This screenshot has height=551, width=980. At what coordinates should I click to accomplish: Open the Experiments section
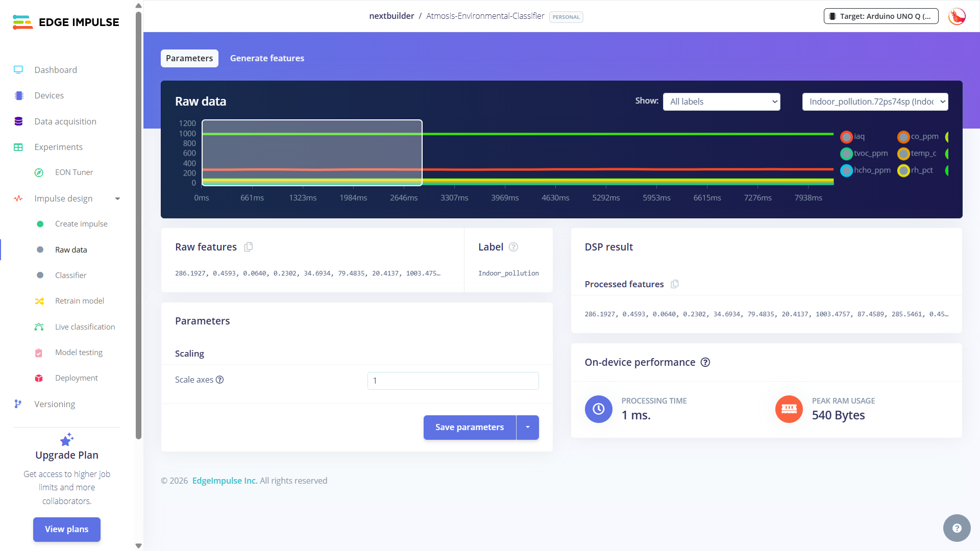(58, 147)
